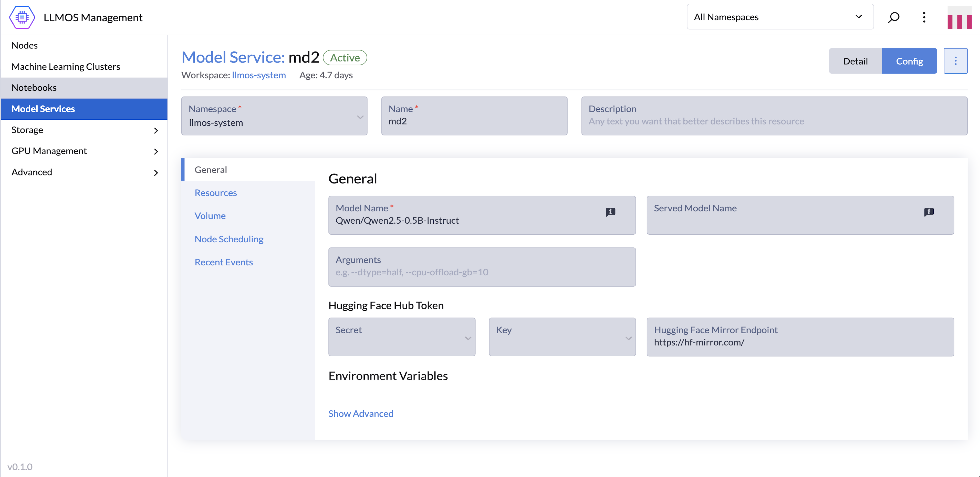
Task: Open the model service actions kebab button
Action: click(955, 61)
